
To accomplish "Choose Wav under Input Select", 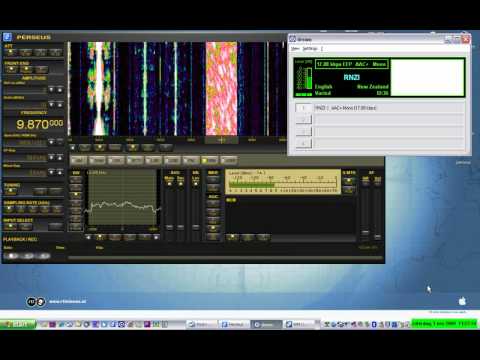I will point(26,227).
